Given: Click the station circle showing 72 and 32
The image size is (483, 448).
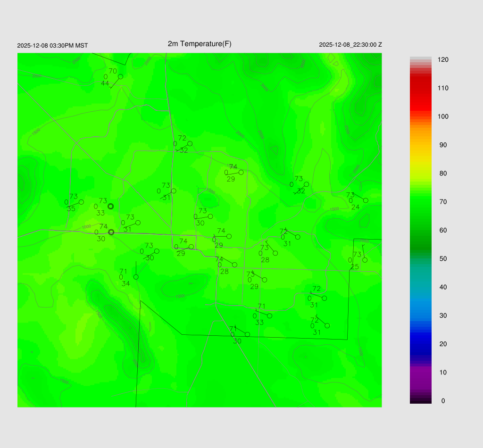Looking at the screenshot, I should (190, 143).
